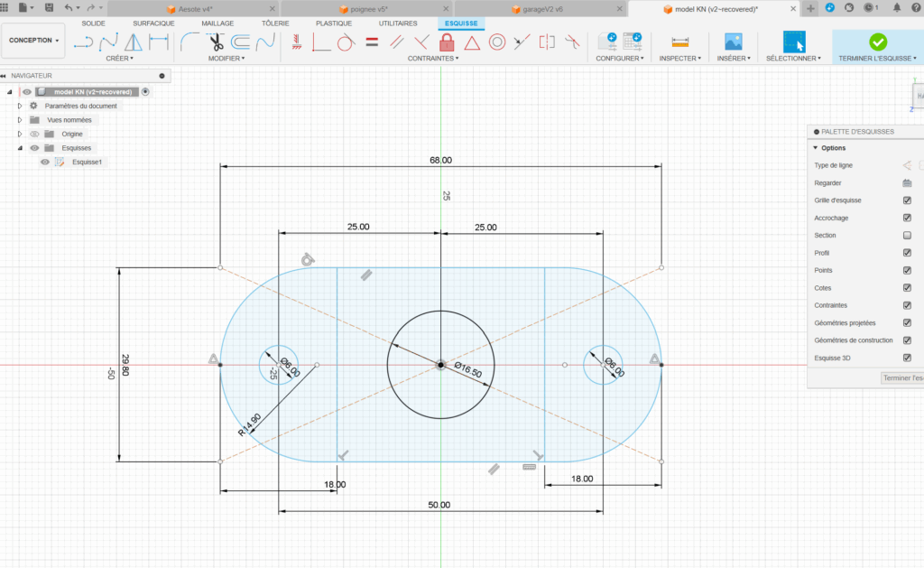The height and width of the screenshot is (568, 924).
Task: Open the SÉLECTIONNER dropdown menu
Action: point(793,59)
